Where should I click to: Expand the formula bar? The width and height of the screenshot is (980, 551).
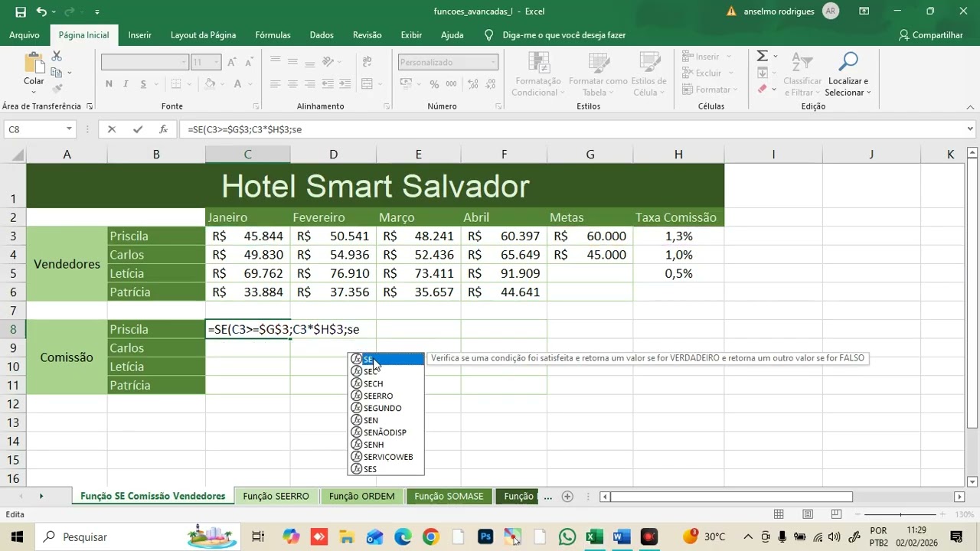[x=970, y=129]
